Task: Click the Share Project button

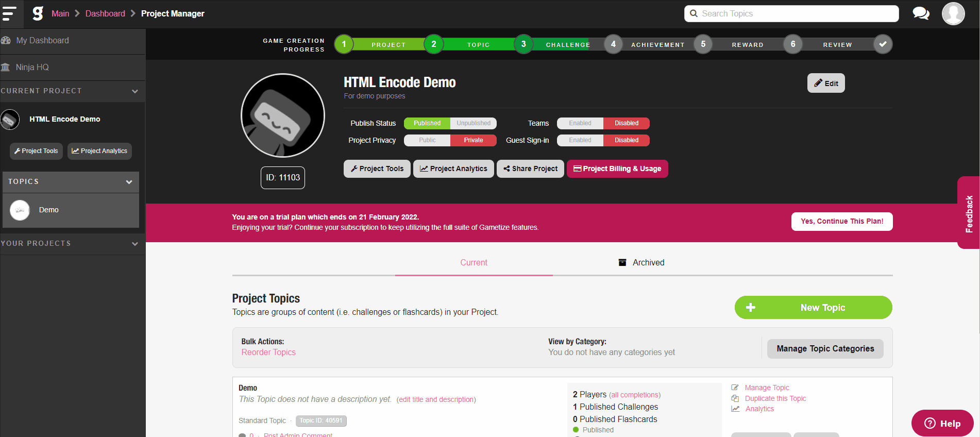Action: click(530, 169)
